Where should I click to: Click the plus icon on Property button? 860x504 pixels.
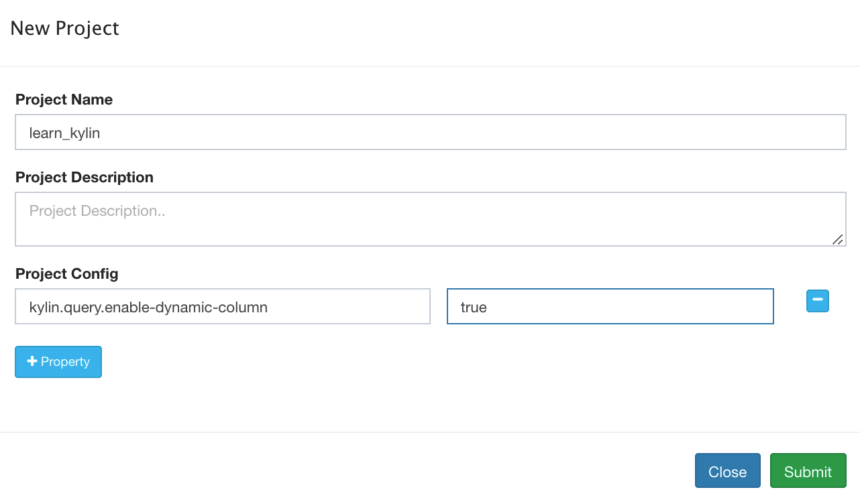click(32, 361)
